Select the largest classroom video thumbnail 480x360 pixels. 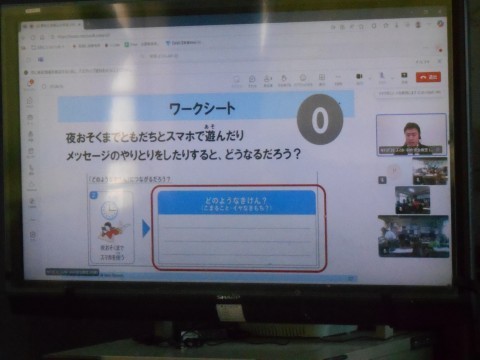tap(413, 236)
